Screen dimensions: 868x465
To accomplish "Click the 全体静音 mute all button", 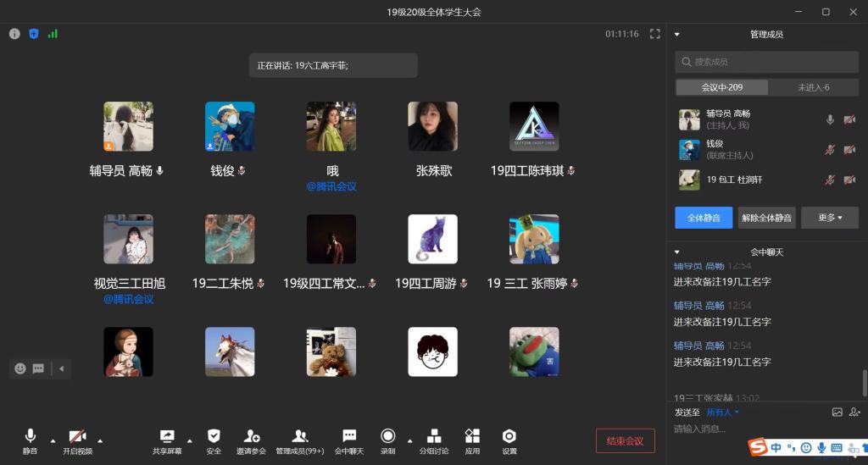I will click(x=704, y=218).
